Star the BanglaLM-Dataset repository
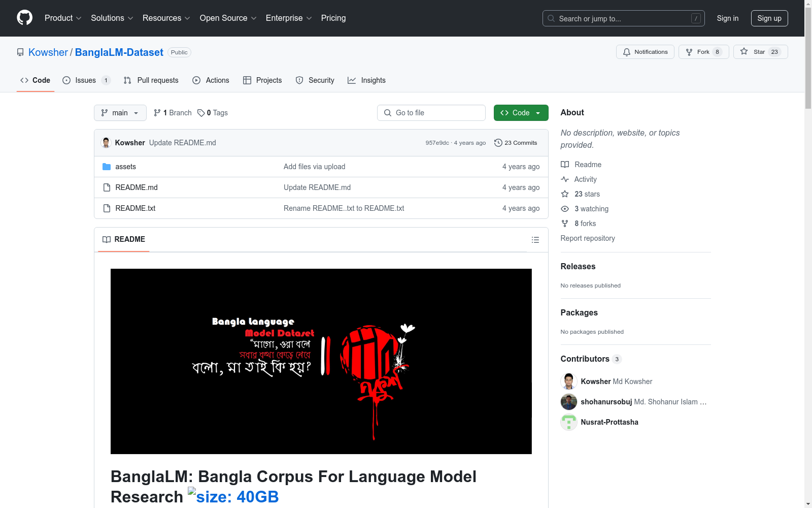 coord(761,52)
